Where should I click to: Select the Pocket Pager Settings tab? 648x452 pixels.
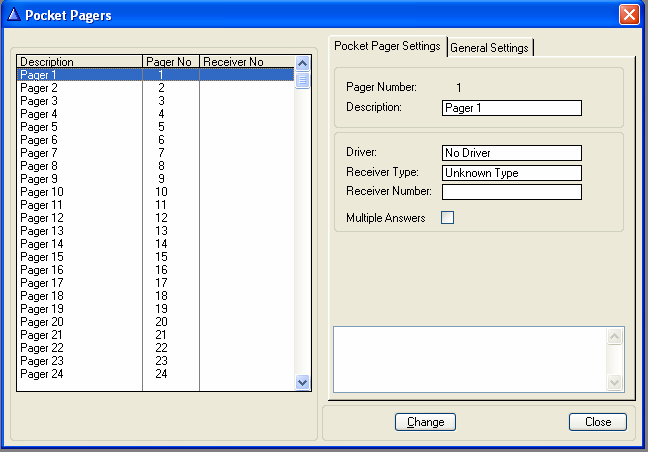click(x=387, y=46)
